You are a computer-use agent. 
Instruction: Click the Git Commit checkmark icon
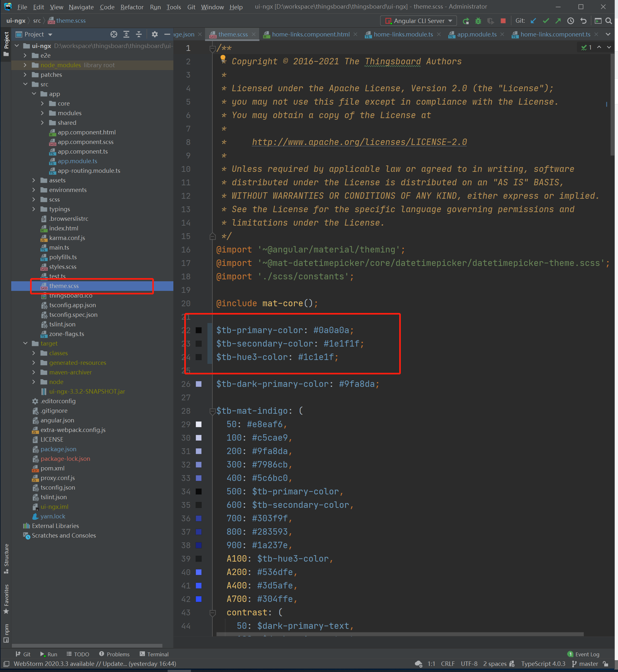546,21
